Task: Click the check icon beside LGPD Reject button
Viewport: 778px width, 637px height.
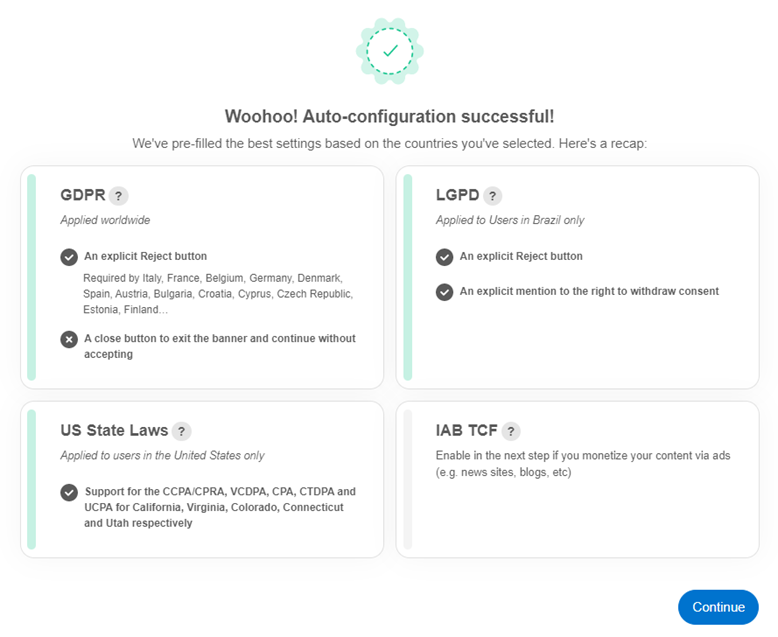Action: [445, 257]
